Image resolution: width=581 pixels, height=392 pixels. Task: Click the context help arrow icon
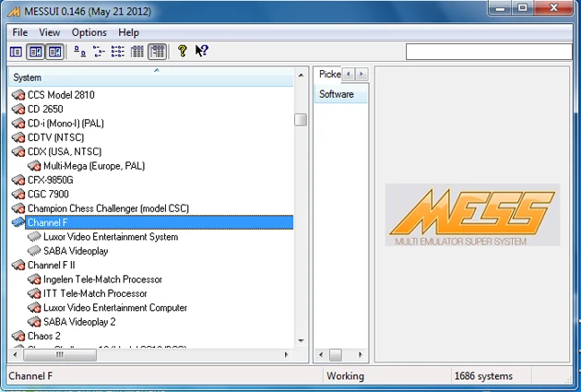pyautogui.click(x=202, y=51)
